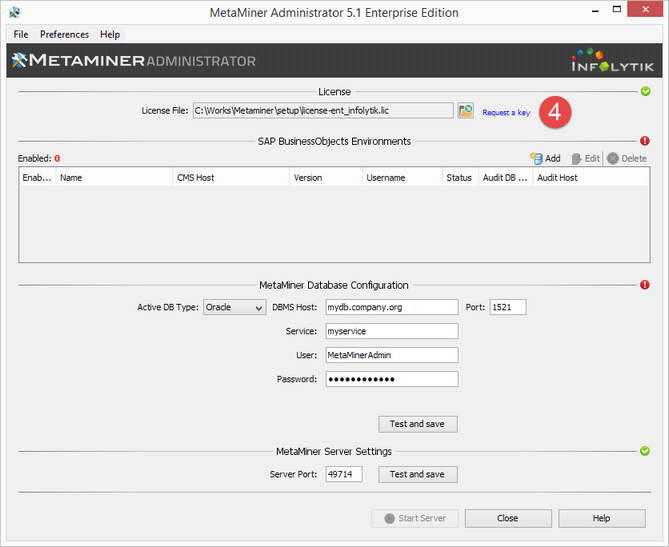Click the Delete environment button

[627, 158]
